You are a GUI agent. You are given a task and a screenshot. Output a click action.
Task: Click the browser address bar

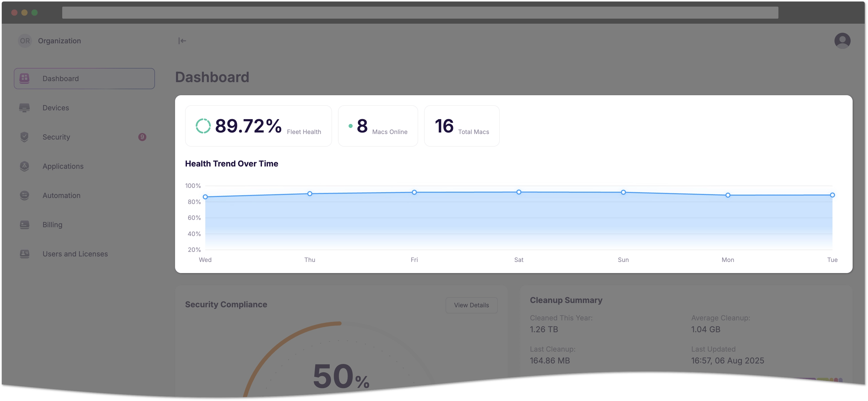point(420,12)
